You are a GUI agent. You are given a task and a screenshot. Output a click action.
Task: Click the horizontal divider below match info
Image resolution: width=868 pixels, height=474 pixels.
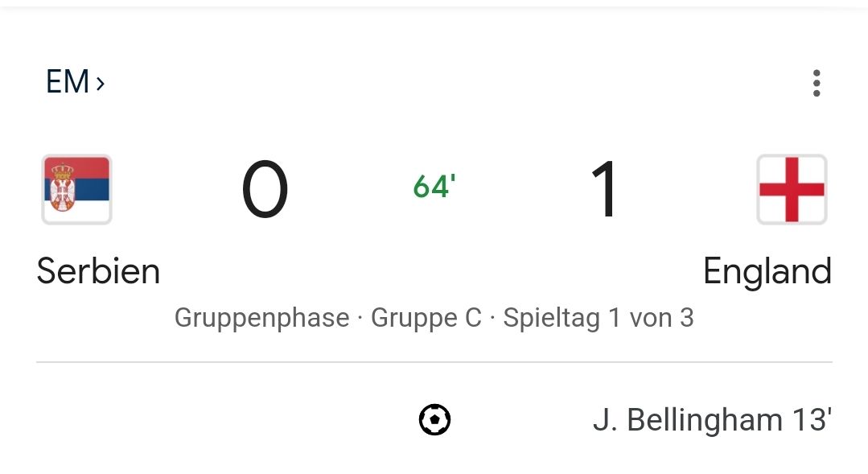434,362
